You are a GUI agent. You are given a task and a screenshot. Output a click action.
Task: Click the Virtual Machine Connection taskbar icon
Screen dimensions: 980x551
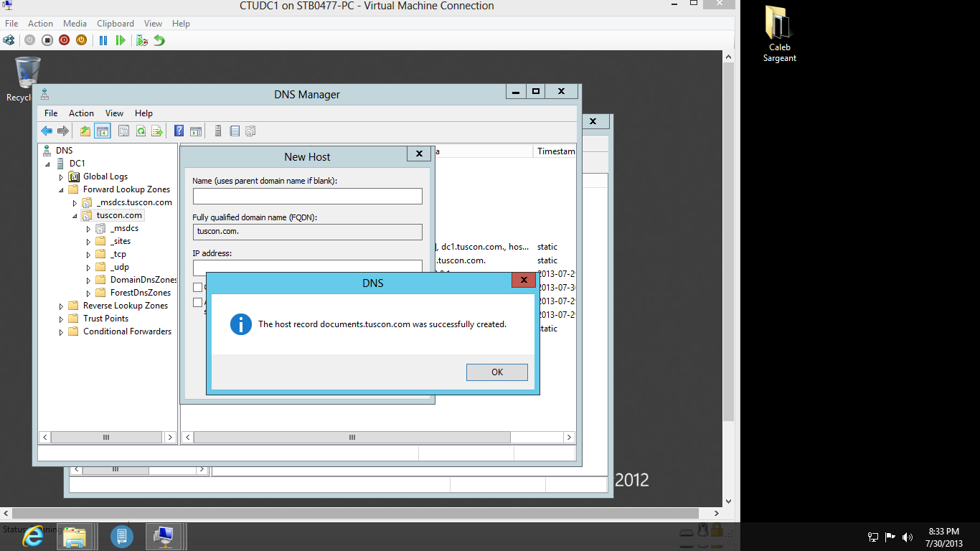pos(164,536)
